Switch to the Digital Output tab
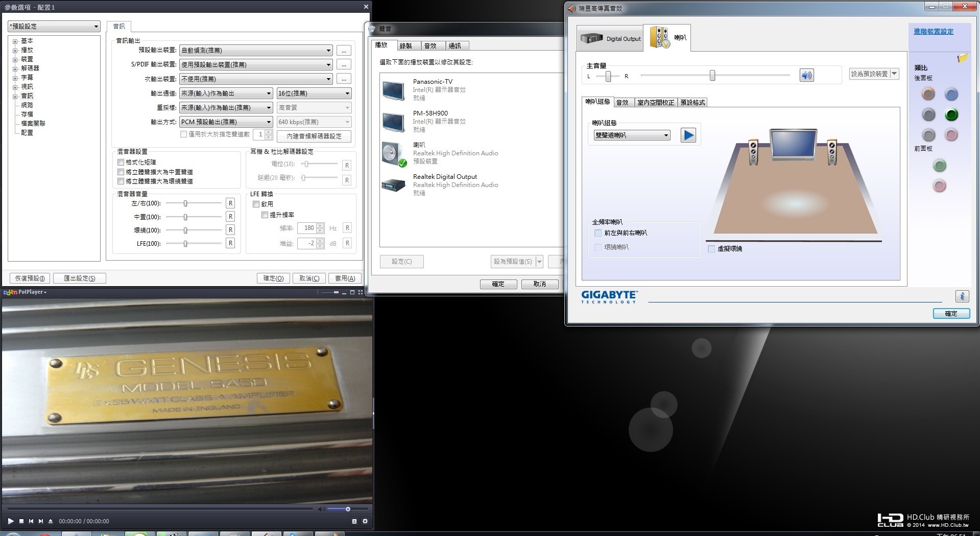 coord(610,38)
